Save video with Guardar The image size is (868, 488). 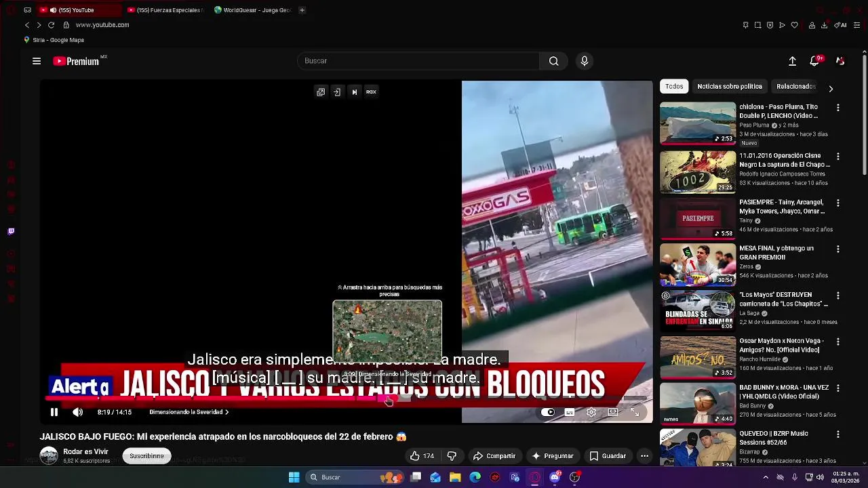pos(608,456)
